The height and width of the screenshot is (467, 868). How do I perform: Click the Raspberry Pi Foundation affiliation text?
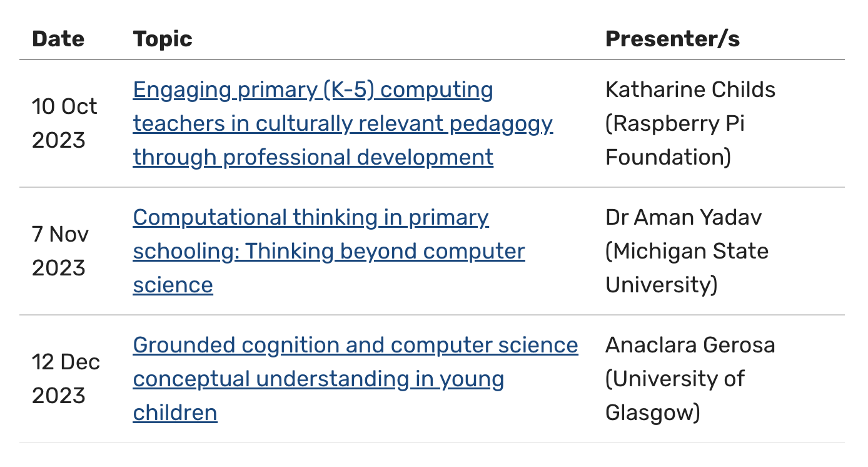675,140
